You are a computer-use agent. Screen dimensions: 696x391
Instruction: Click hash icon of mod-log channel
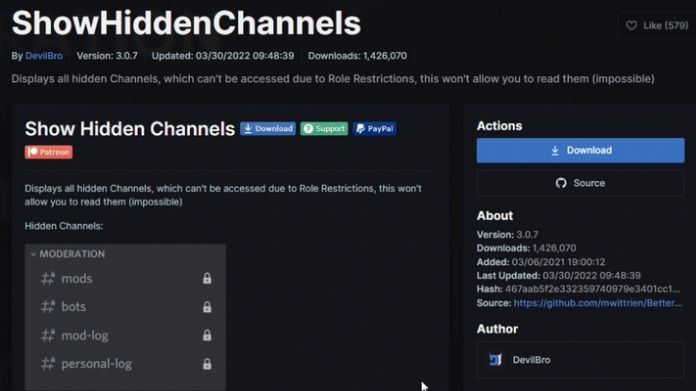pyautogui.click(x=48, y=336)
